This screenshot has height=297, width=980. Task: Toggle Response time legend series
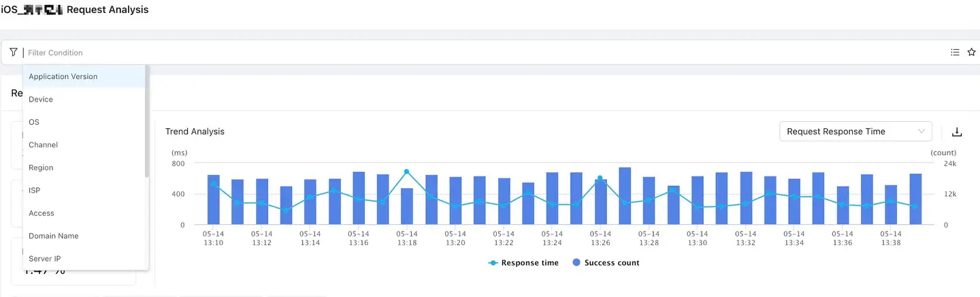(x=523, y=263)
